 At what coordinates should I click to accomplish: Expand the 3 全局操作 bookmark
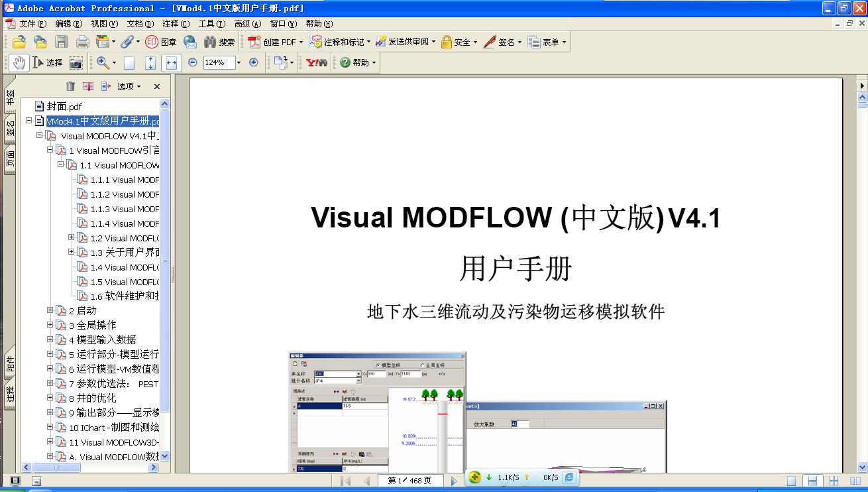50,325
